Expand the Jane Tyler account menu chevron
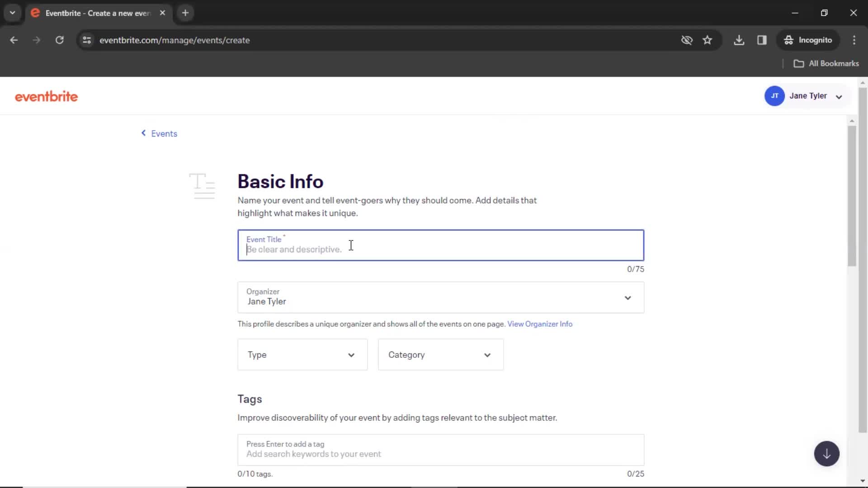 click(x=839, y=97)
